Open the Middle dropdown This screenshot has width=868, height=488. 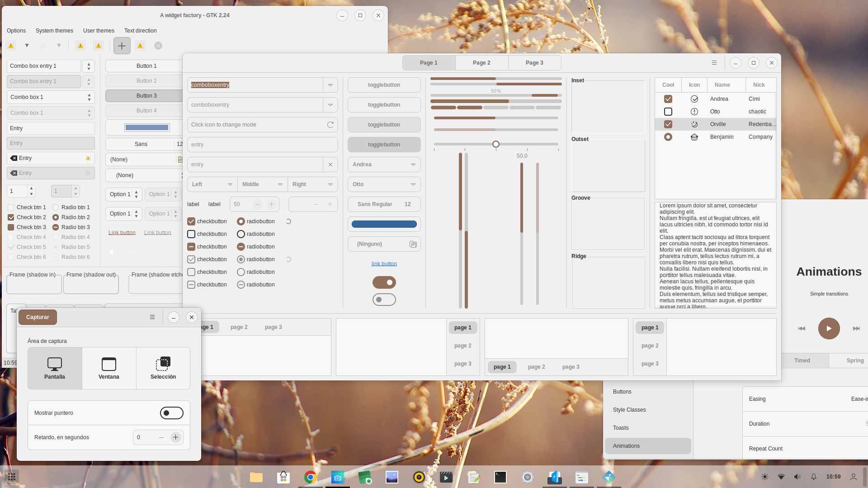click(x=262, y=184)
